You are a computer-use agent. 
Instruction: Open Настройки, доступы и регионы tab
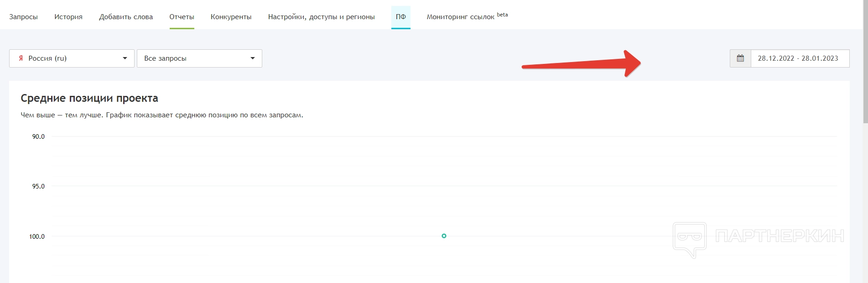click(x=321, y=17)
